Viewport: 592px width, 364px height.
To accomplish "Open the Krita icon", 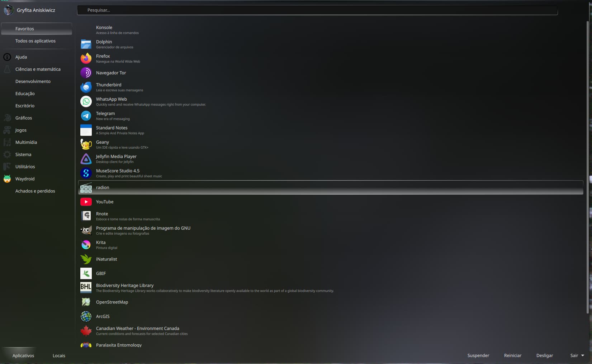I will [86, 245].
